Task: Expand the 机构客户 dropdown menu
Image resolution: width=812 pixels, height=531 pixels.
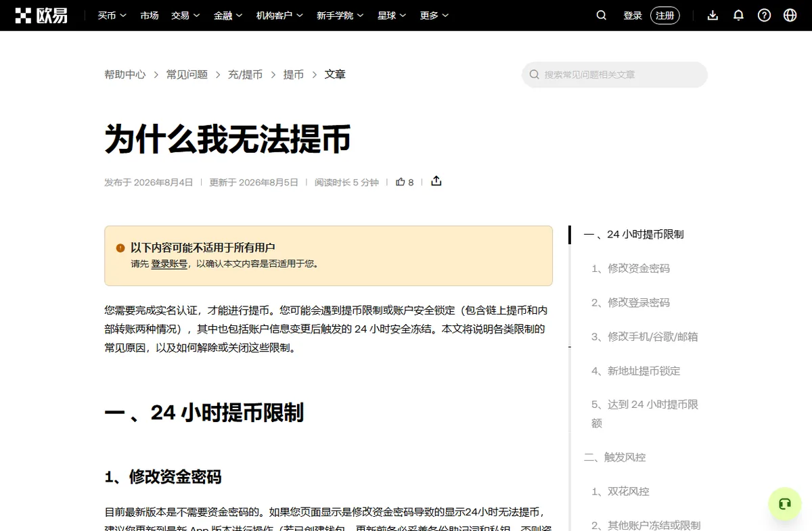Action: tap(279, 16)
